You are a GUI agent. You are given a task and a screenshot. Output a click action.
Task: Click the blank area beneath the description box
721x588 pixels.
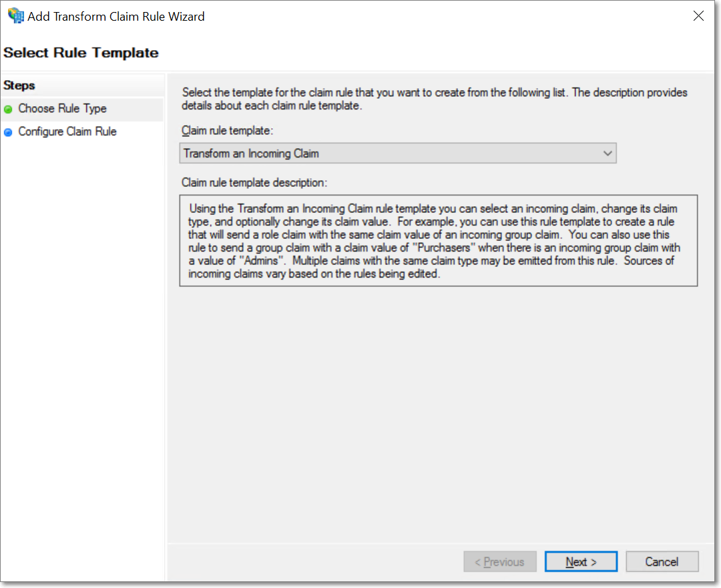[x=438, y=400]
